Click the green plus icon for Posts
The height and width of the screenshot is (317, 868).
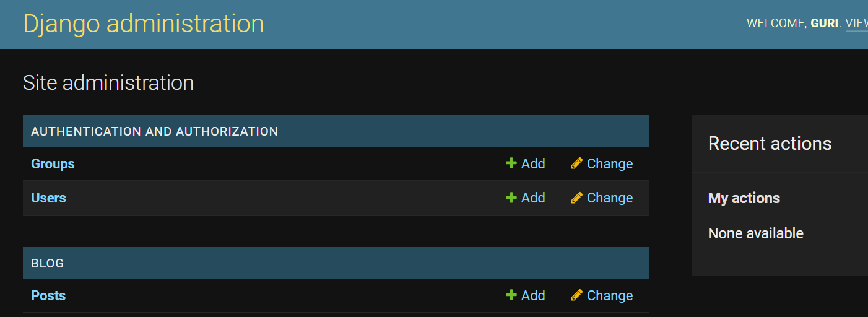[511, 295]
